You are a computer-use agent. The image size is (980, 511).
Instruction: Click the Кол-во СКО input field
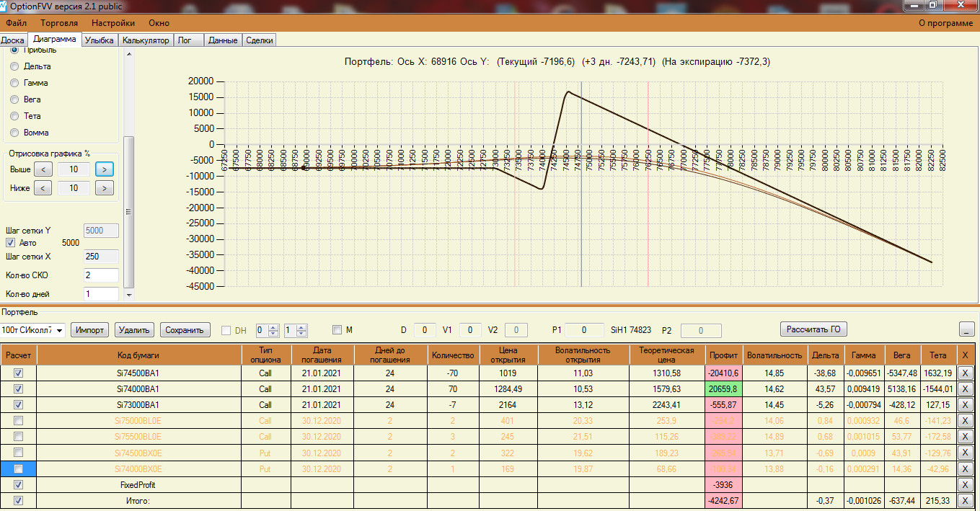[102, 275]
